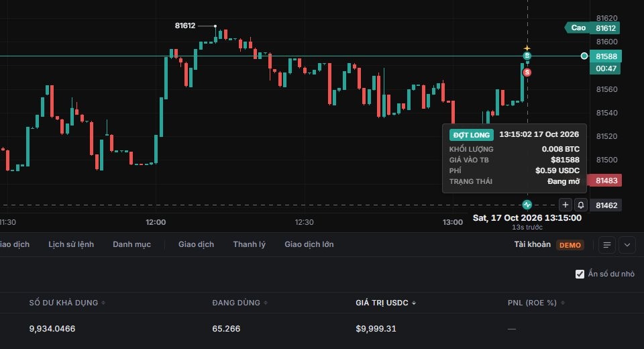Click the circle handle on the 81588 line
The height and width of the screenshot is (349, 644).
tap(584, 56)
